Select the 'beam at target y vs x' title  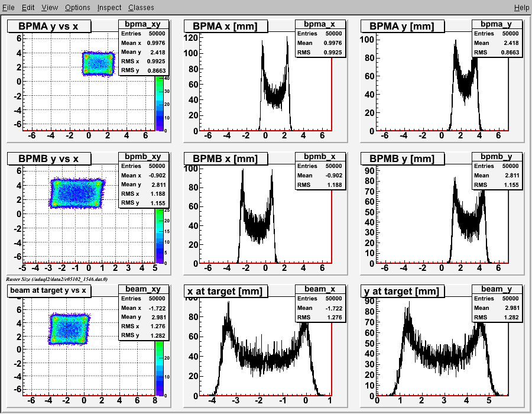tap(49, 291)
